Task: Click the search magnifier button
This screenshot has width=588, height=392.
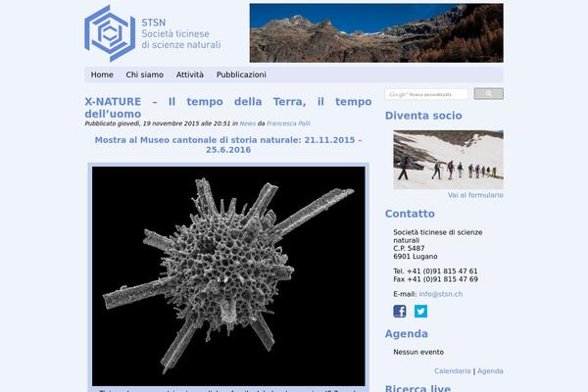Action: [489, 94]
